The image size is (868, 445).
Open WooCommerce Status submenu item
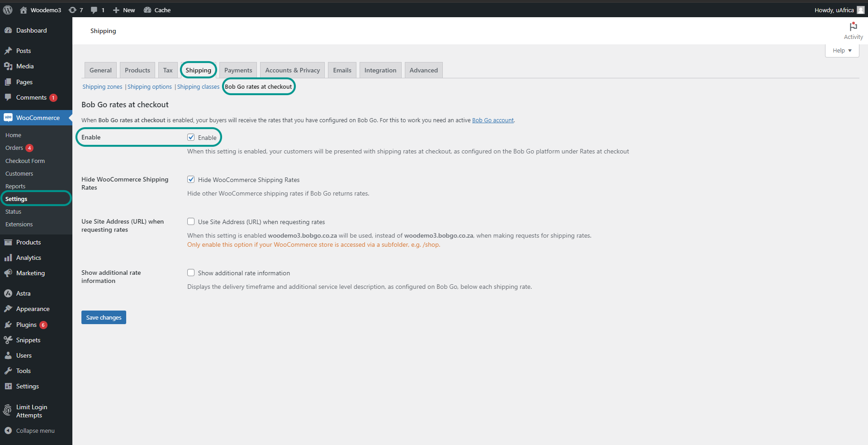click(13, 211)
